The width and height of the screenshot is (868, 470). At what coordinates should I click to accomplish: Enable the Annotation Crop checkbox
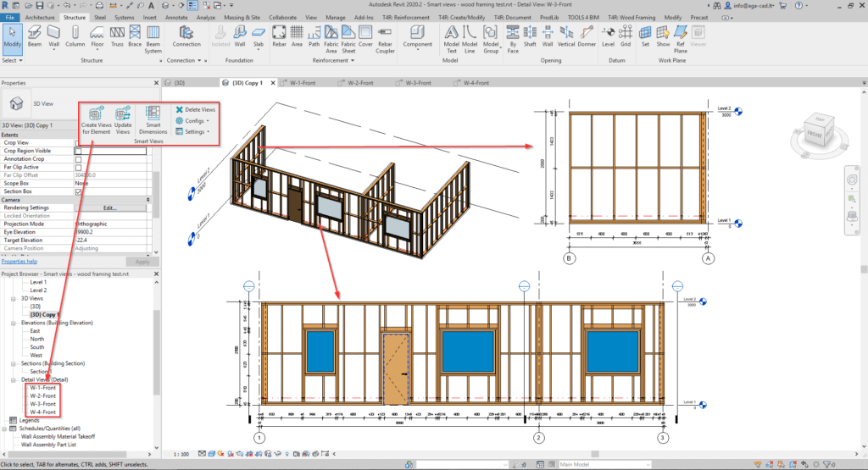pyautogui.click(x=79, y=159)
